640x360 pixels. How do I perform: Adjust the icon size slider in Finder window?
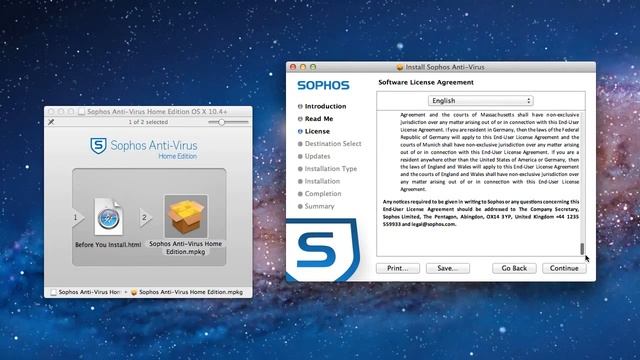click(x=221, y=122)
